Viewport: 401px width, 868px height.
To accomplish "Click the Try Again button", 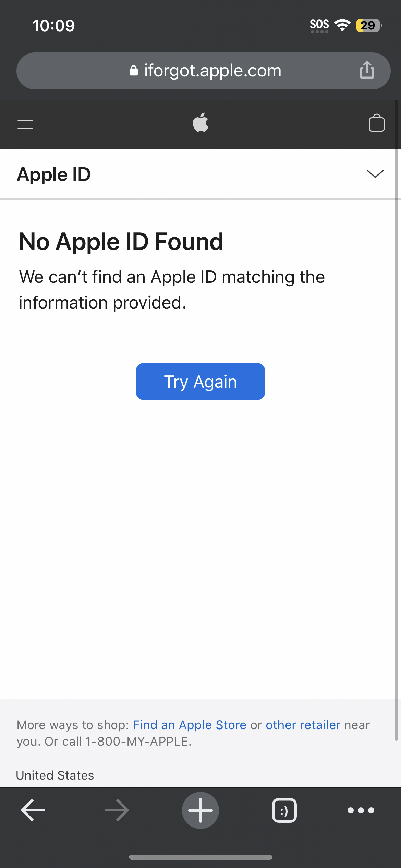I will point(200,382).
